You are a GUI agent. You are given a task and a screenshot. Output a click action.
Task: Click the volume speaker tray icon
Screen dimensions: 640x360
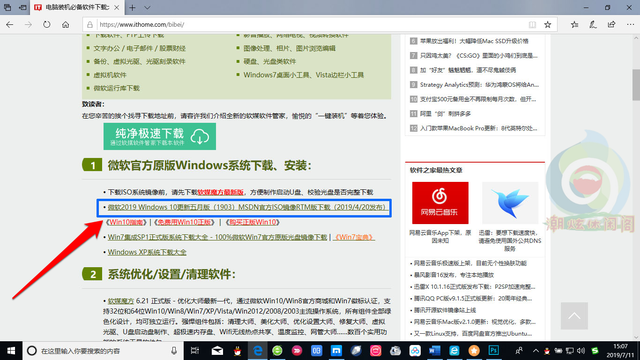(x=581, y=351)
